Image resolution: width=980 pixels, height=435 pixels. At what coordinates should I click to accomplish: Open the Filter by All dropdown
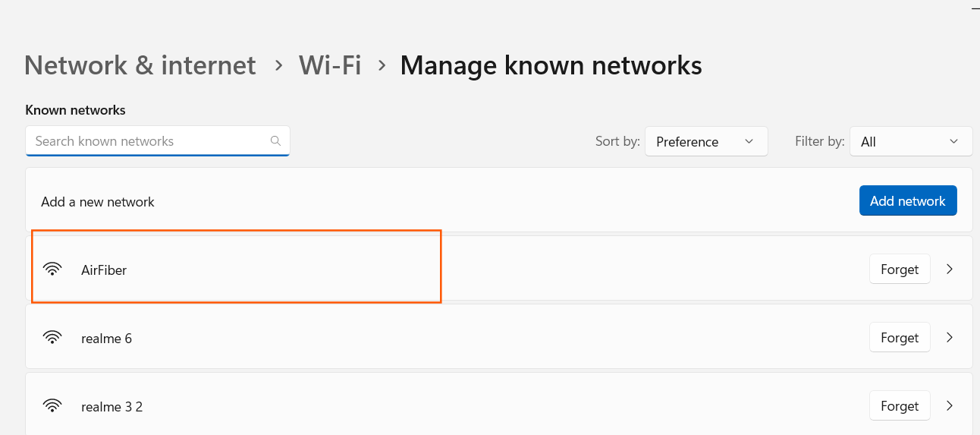click(911, 141)
